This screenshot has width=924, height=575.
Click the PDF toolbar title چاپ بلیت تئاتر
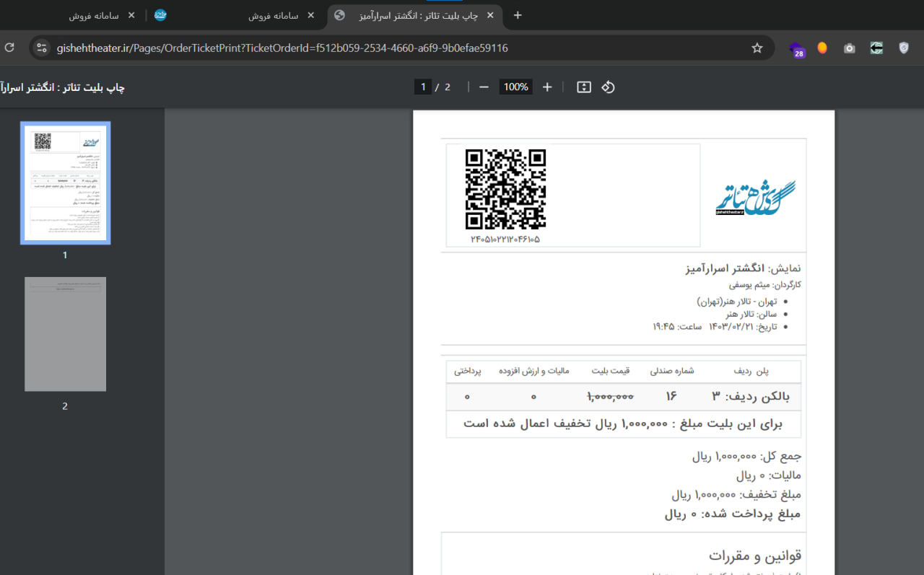63,87
